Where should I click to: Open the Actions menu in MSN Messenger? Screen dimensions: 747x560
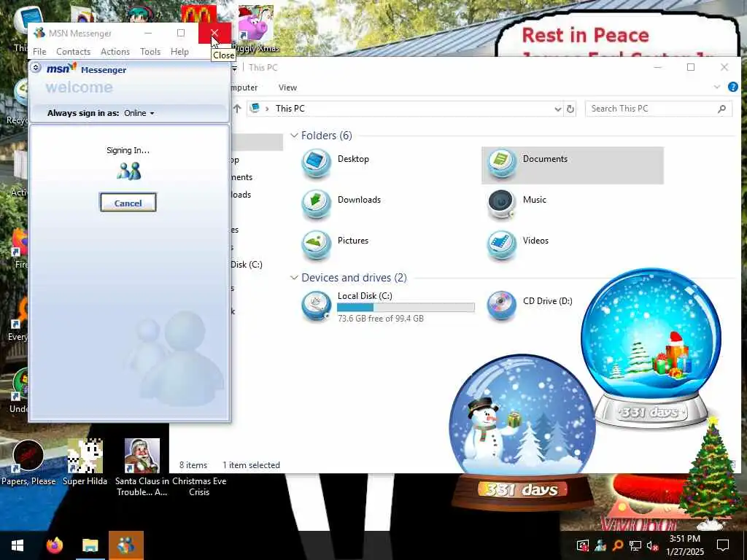point(115,52)
